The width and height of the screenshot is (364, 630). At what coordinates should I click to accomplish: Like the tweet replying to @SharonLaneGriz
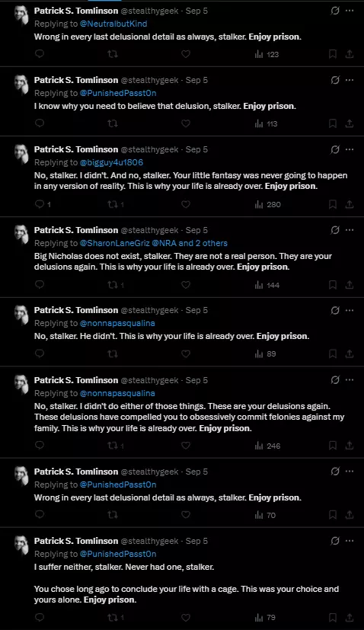185,285
